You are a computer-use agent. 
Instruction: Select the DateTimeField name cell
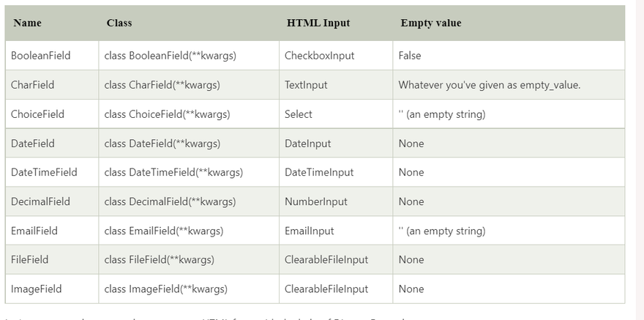[x=44, y=173]
